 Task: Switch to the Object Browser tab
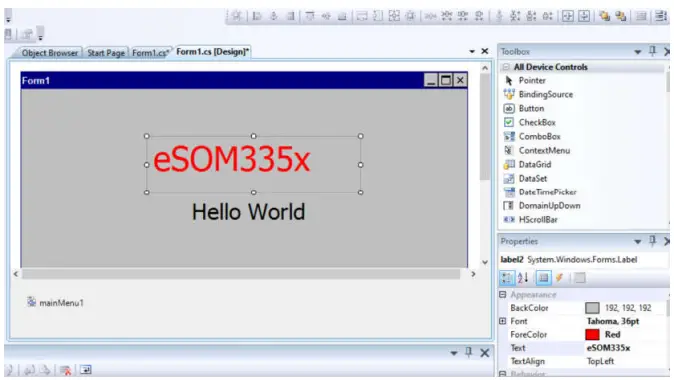click(50, 53)
